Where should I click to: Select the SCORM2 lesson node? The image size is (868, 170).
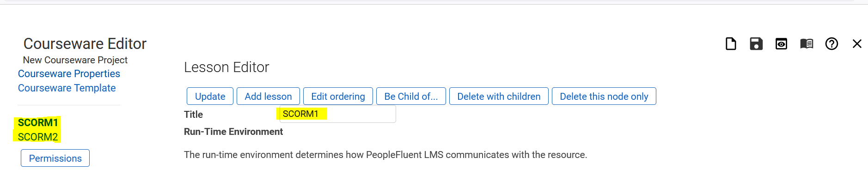coord(38,137)
